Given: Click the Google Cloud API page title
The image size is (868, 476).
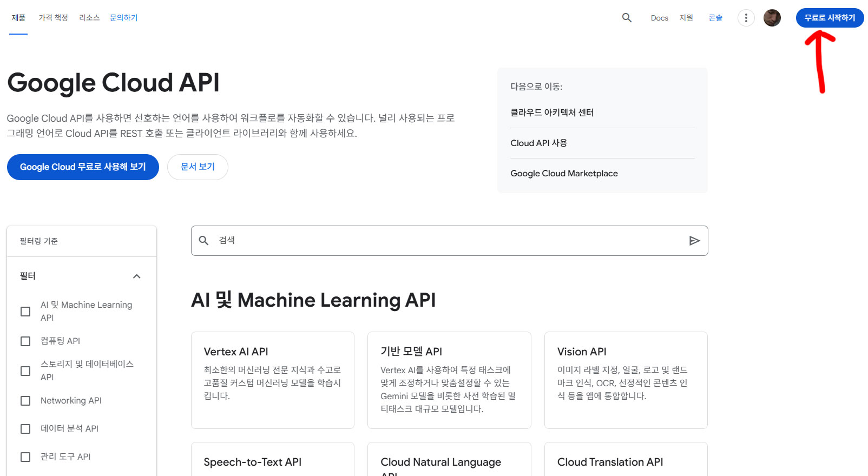Looking at the screenshot, I should (113, 83).
